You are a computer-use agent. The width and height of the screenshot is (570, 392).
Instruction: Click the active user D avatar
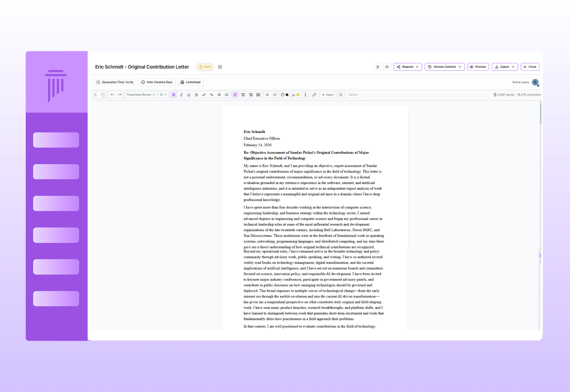click(535, 82)
